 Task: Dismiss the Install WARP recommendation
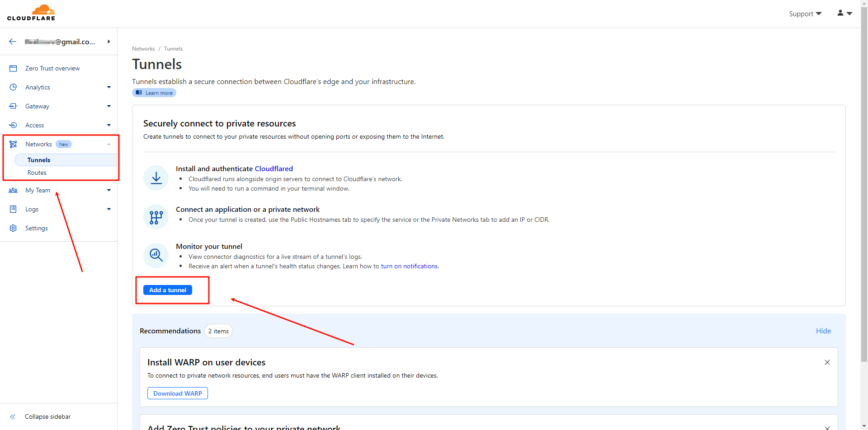pos(827,362)
